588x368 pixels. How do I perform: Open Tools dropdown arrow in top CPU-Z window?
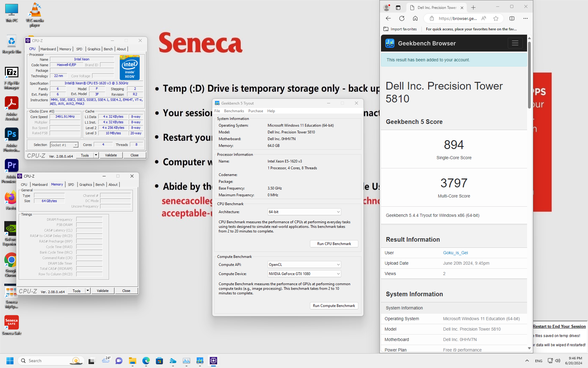[x=96, y=155]
